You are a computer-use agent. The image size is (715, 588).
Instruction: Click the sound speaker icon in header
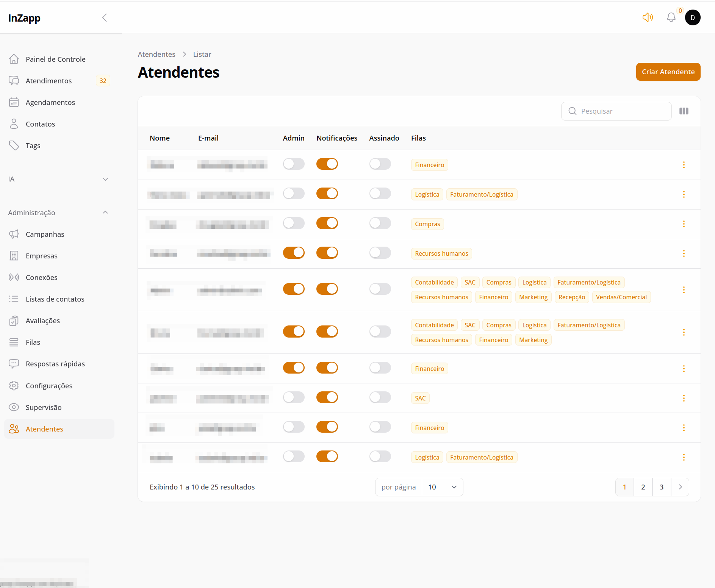(648, 17)
